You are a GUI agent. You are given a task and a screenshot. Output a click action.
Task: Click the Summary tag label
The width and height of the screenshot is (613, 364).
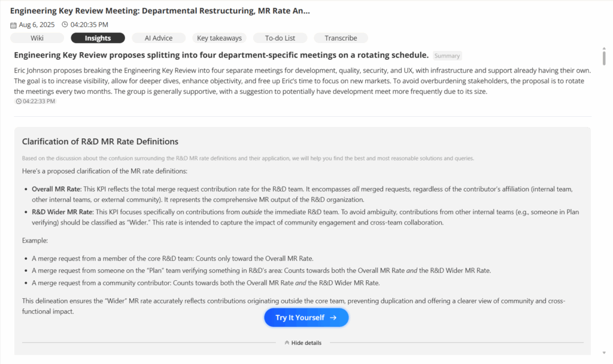tap(447, 56)
